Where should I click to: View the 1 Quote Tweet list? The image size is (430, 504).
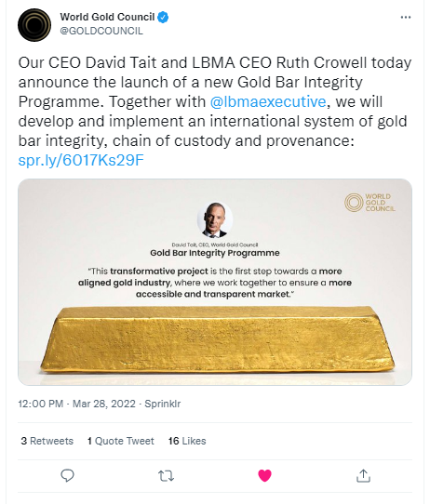pos(121,441)
